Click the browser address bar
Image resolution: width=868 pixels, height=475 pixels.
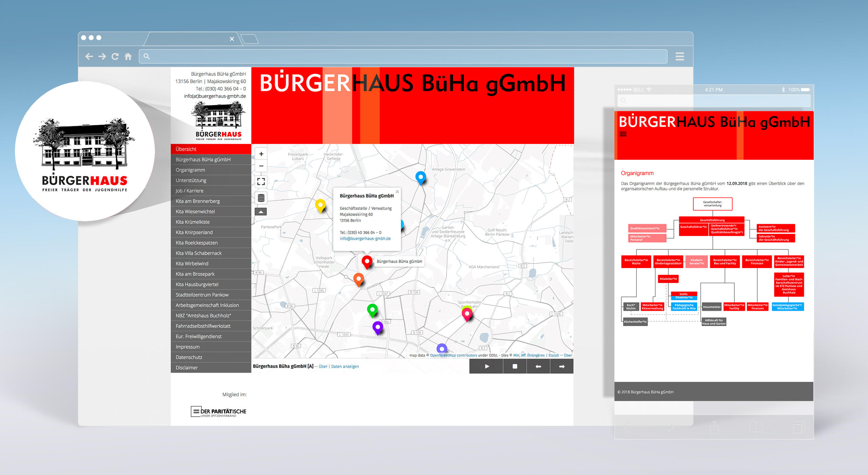pyautogui.click(x=403, y=56)
